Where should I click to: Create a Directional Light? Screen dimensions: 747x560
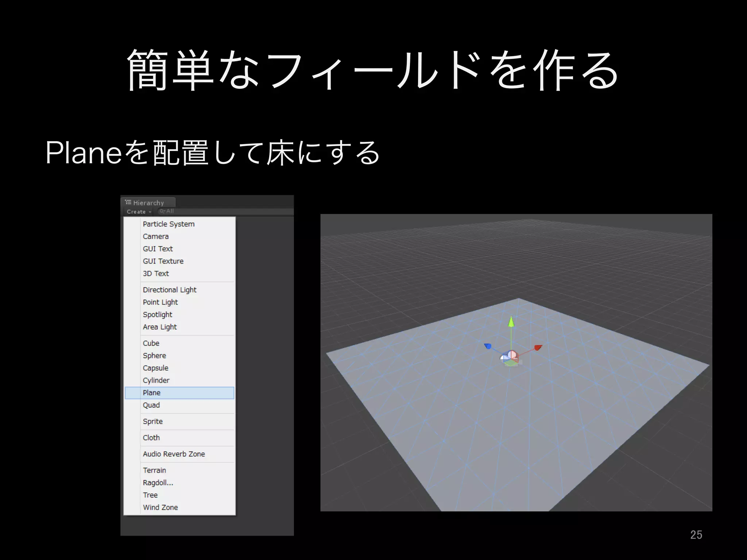click(x=179, y=290)
